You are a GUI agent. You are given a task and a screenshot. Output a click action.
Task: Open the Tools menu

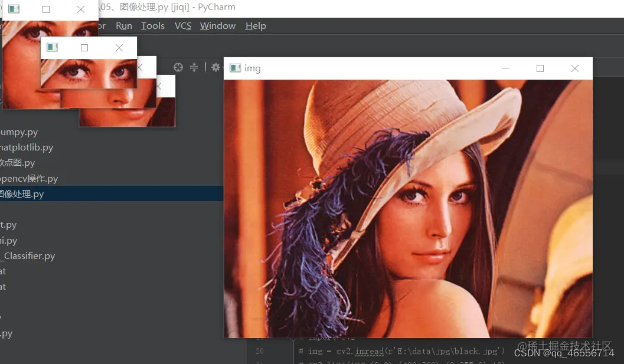153,26
